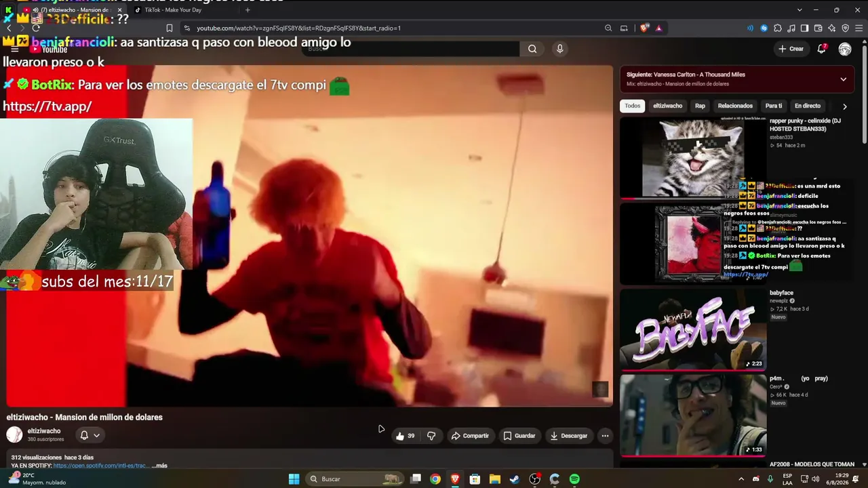This screenshot has width=868, height=488.
Task: Open the subscription notification bell dropdown
Action: (x=90, y=435)
